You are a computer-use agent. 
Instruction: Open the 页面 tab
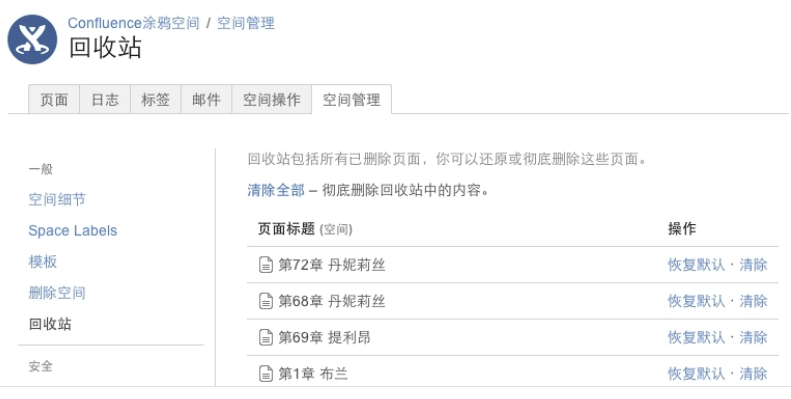pos(54,99)
